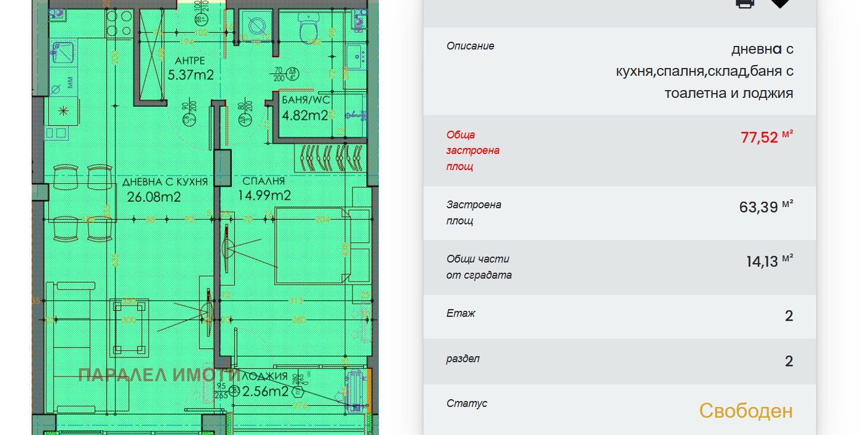Click the kitchen sink symbol
The width and height of the screenshot is (868, 435).
(x=63, y=51)
